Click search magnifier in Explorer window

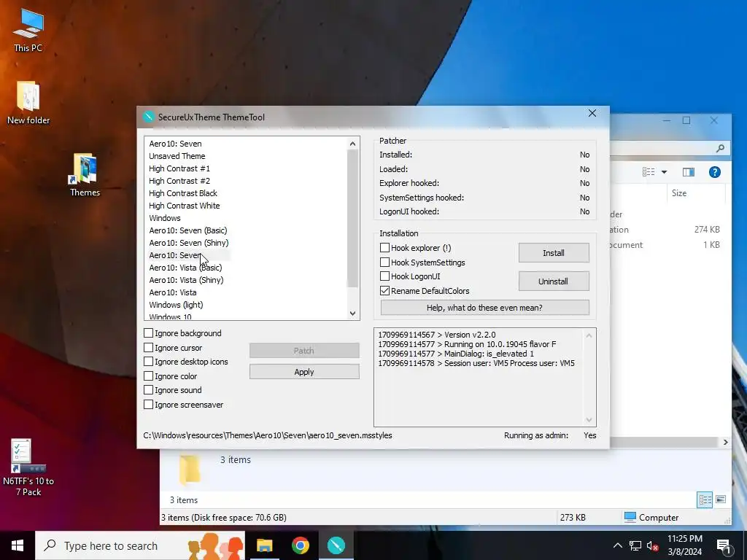(720, 148)
